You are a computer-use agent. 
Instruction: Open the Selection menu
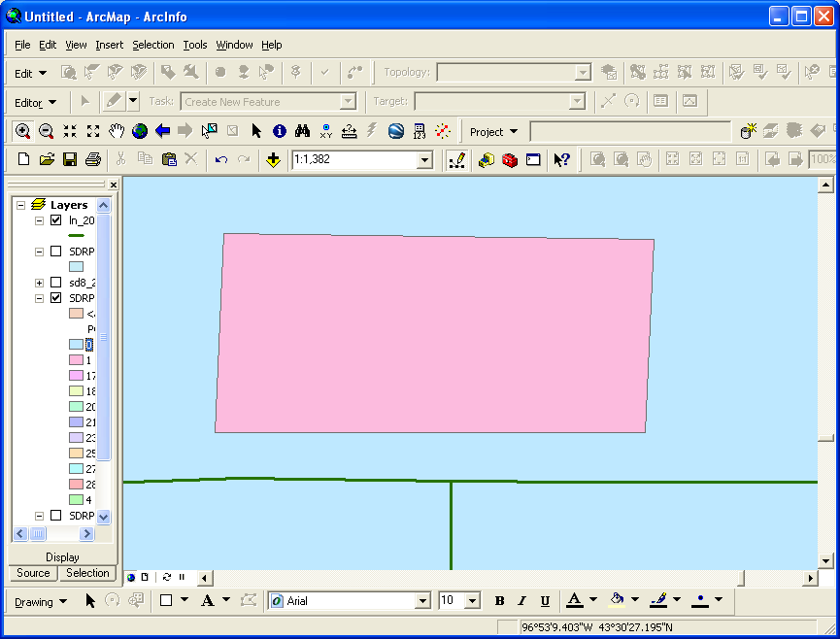[152, 45]
